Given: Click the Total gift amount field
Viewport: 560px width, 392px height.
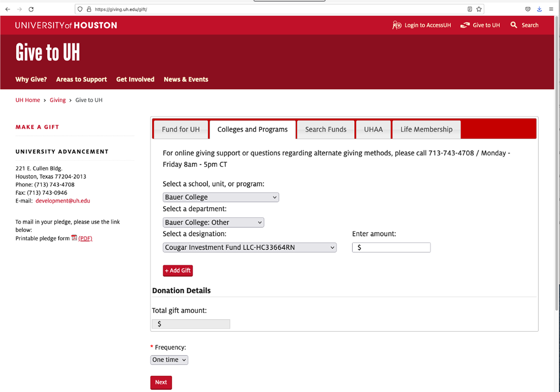Looking at the screenshot, I should pyautogui.click(x=191, y=324).
